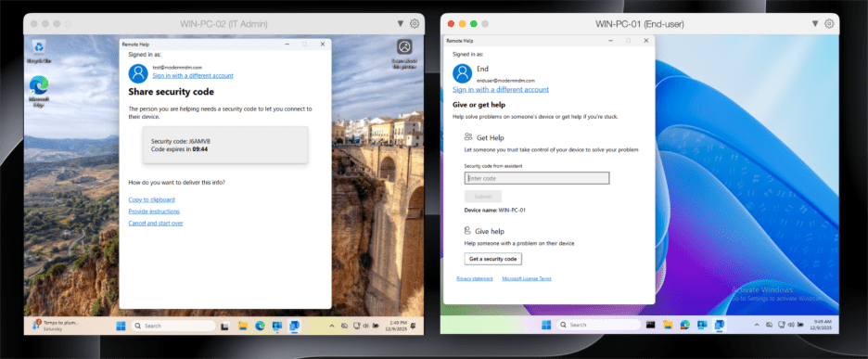The image size is (868, 359).
Task: Open File Explorer on WIN-PC-02 taskbar
Action: pyautogui.click(x=243, y=326)
